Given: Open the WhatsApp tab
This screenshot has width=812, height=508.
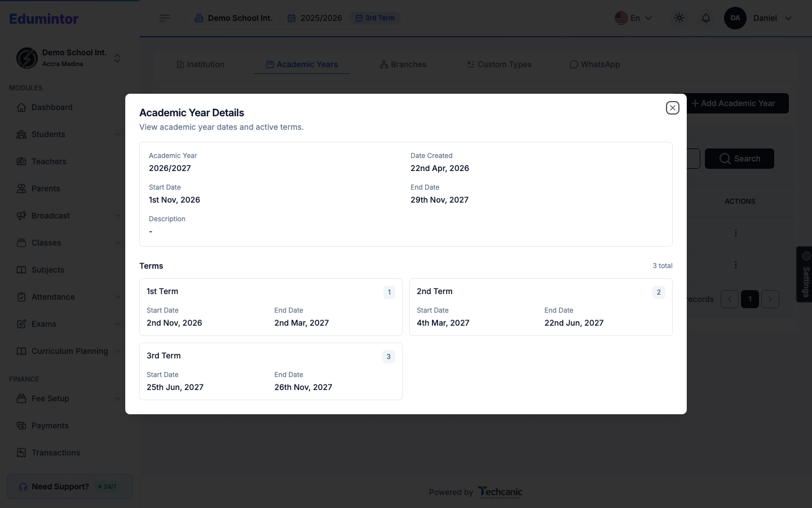Looking at the screenshot, I should pyautogui.click(x=594, y=64).
